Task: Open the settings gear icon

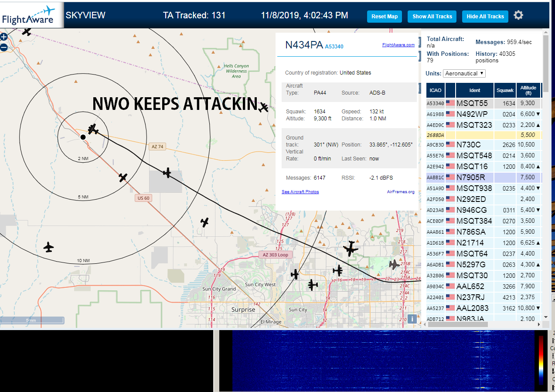Action: (x=518, y=15)
